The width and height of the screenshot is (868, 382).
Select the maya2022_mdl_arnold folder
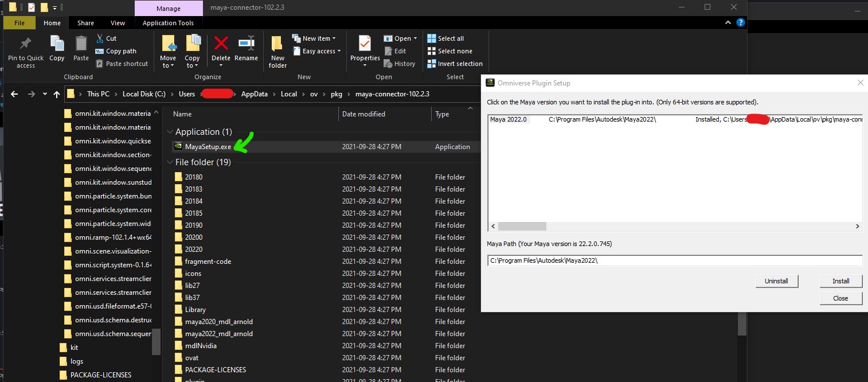click(219, 334)
